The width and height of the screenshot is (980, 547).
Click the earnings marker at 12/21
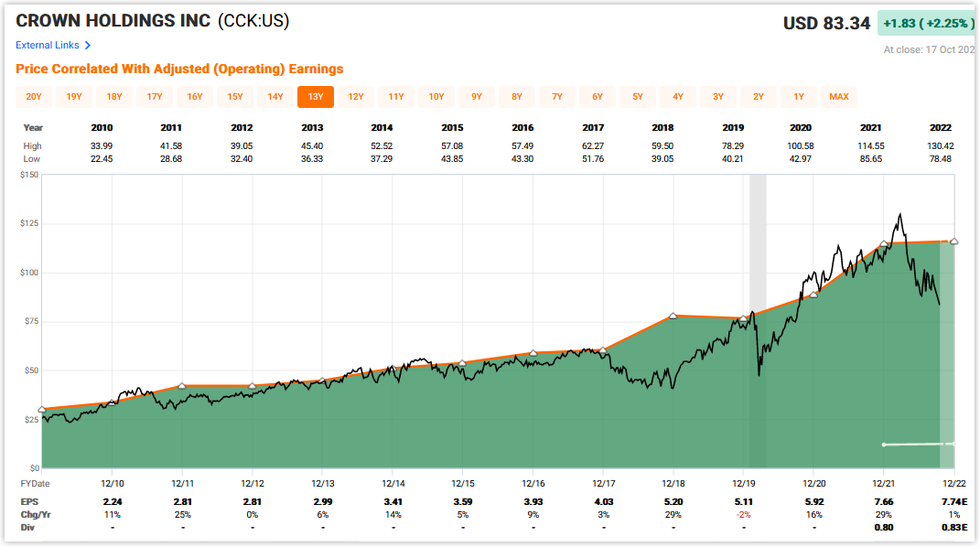pyautogui.click(x=884, y=243)
